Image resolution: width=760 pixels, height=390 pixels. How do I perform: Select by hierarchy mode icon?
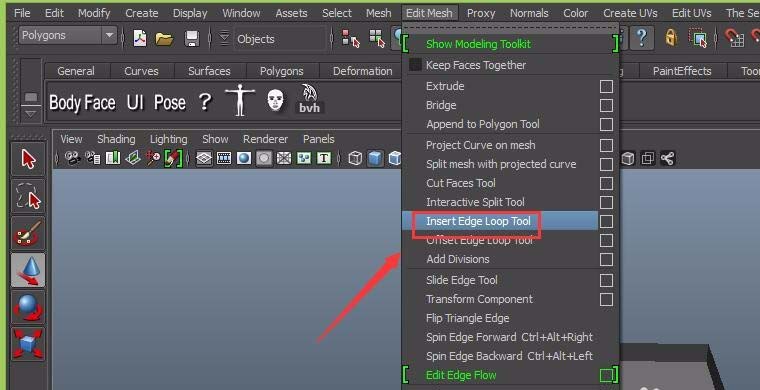click(349, 38)
